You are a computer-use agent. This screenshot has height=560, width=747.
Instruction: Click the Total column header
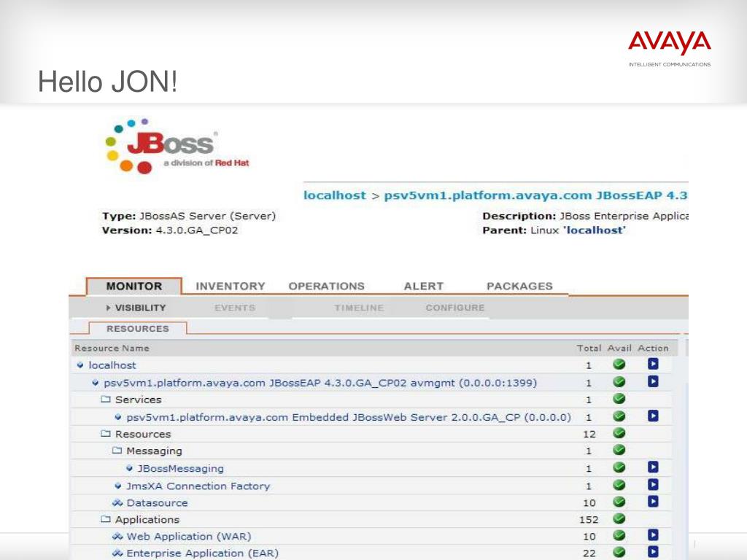click(589, 348)
